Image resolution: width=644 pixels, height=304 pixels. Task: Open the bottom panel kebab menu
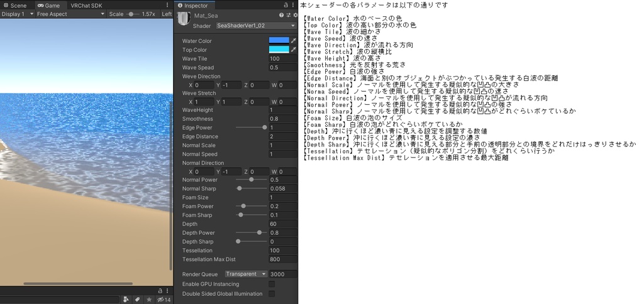pyautogui.click(x=167, y=291)
